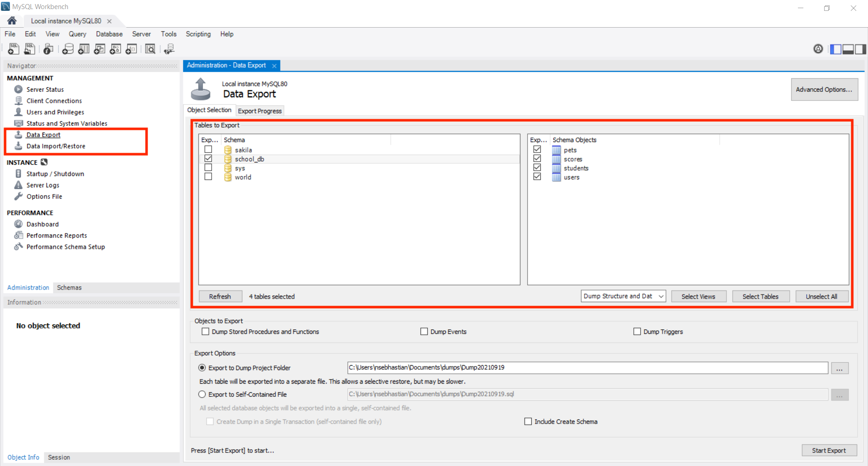Open Server Status in Navigator

[45, 90]
